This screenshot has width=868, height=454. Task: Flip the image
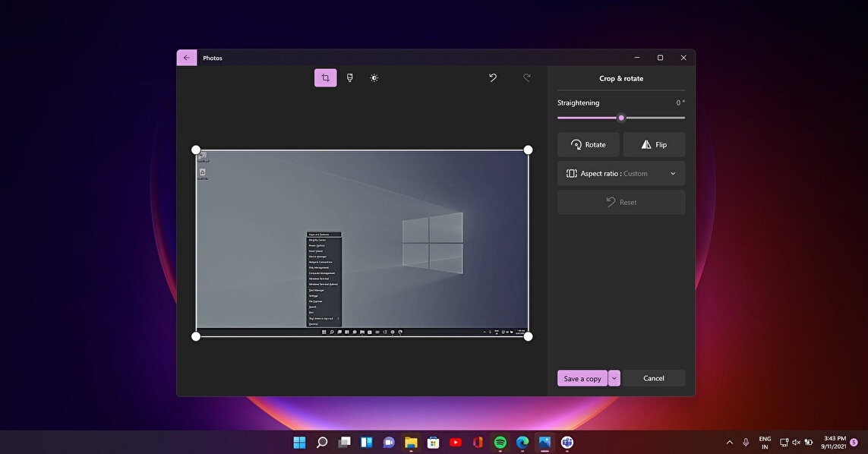click(x=654, y=144)
